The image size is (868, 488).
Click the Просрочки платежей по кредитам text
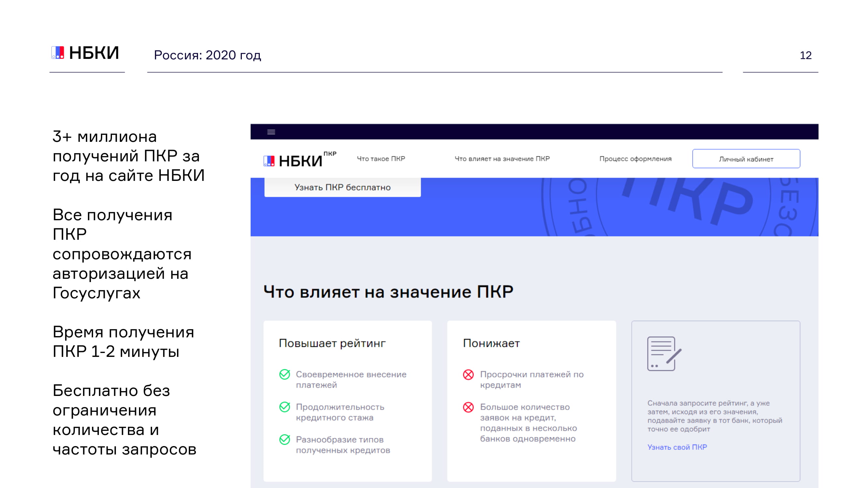coord(532,380)
